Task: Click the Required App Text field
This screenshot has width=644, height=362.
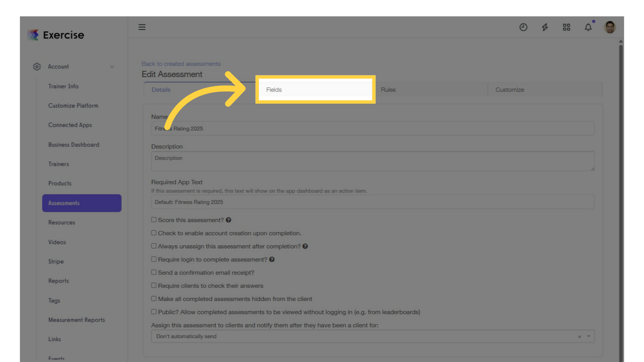Action: click(373, 202)
